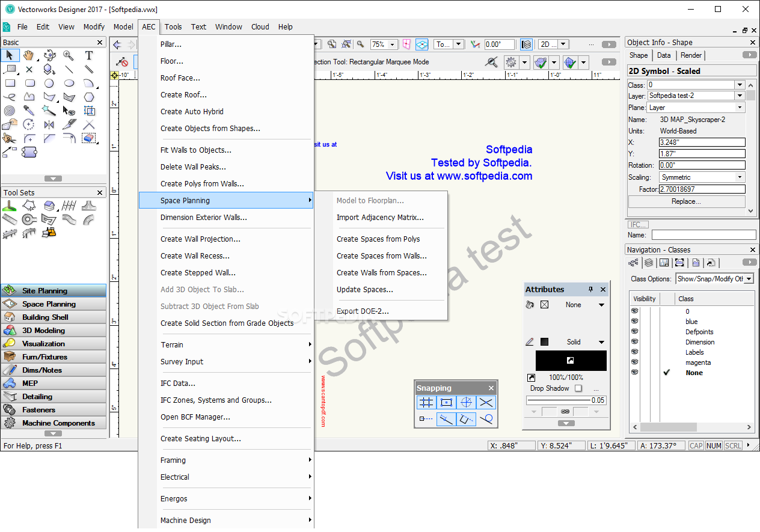Toggle Snap to Object in Snapping palette

[446, 403]
